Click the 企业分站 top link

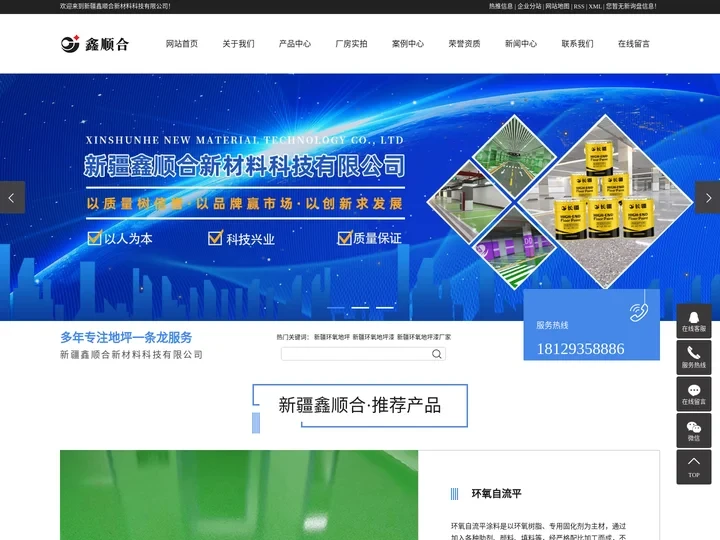pyautogui.click(x=529, y=6)
